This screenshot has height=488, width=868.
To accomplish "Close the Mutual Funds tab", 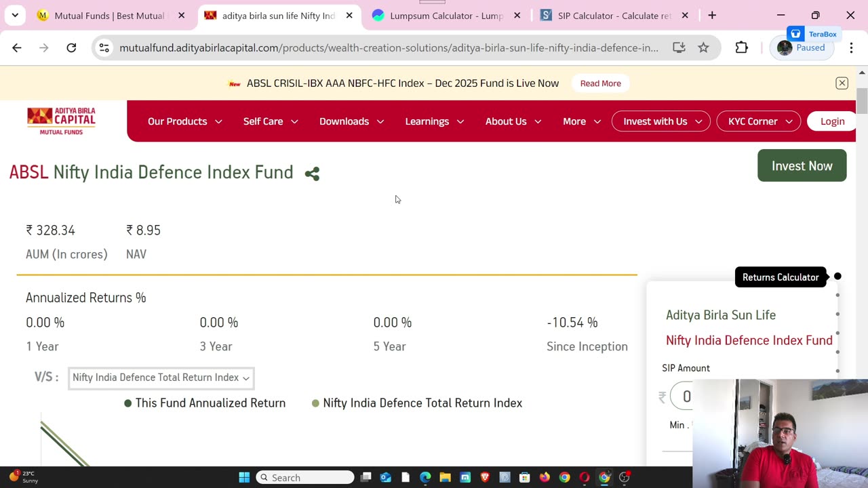I will [181, 15].
